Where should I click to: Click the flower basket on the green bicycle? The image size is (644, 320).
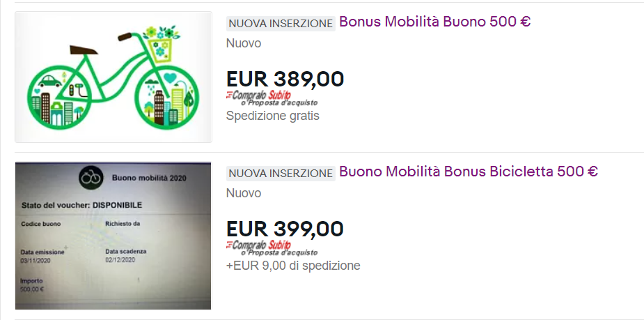click(159, 42)
